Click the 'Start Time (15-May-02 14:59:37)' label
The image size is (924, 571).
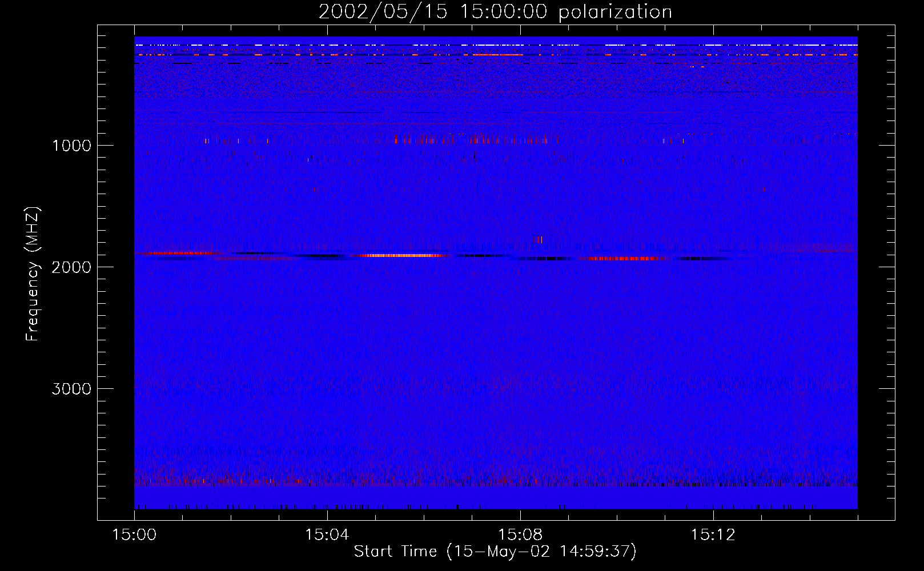(495, 552)
